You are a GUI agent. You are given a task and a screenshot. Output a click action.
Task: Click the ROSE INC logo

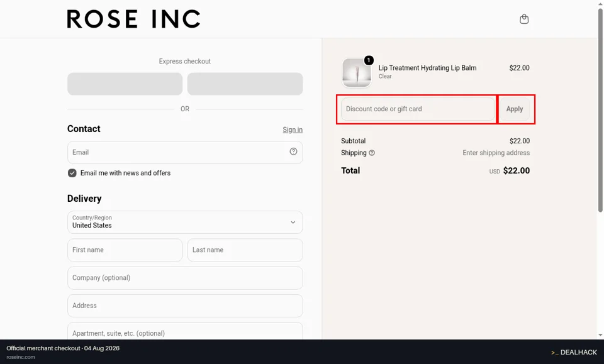[133, 19]
